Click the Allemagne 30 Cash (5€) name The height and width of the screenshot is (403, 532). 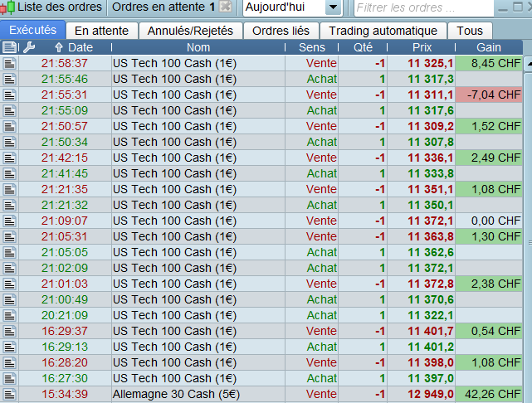tap(176, 394)
